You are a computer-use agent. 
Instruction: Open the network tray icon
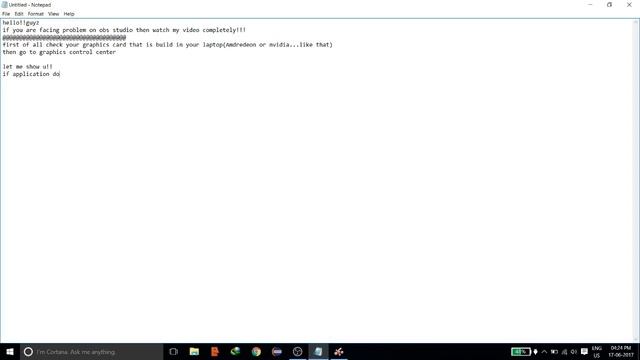coord(564,352)
